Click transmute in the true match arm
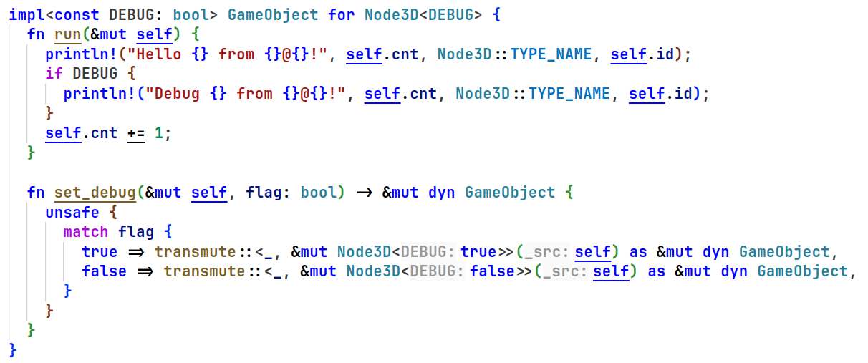 pyautogui.click(x=195, y=252)
